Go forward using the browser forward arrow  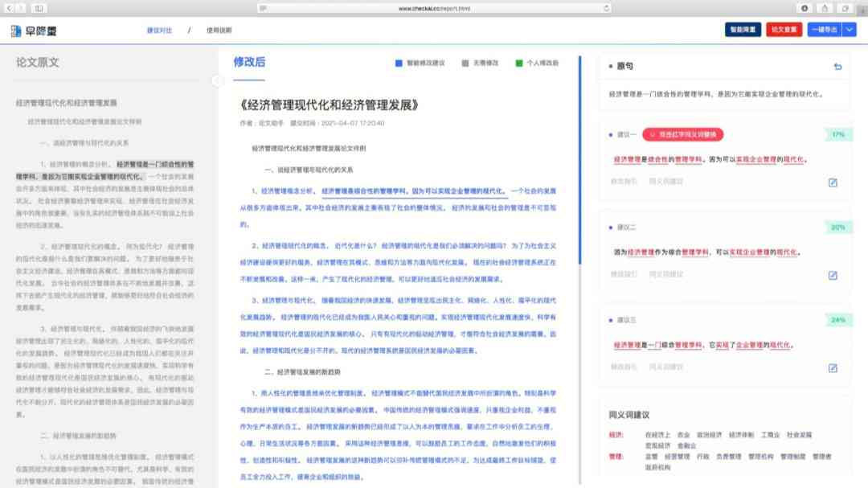(21, 8)
